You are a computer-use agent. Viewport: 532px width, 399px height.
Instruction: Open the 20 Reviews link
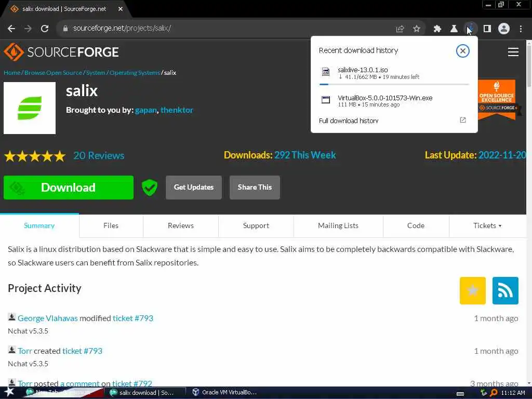click(x=99, y=155)
